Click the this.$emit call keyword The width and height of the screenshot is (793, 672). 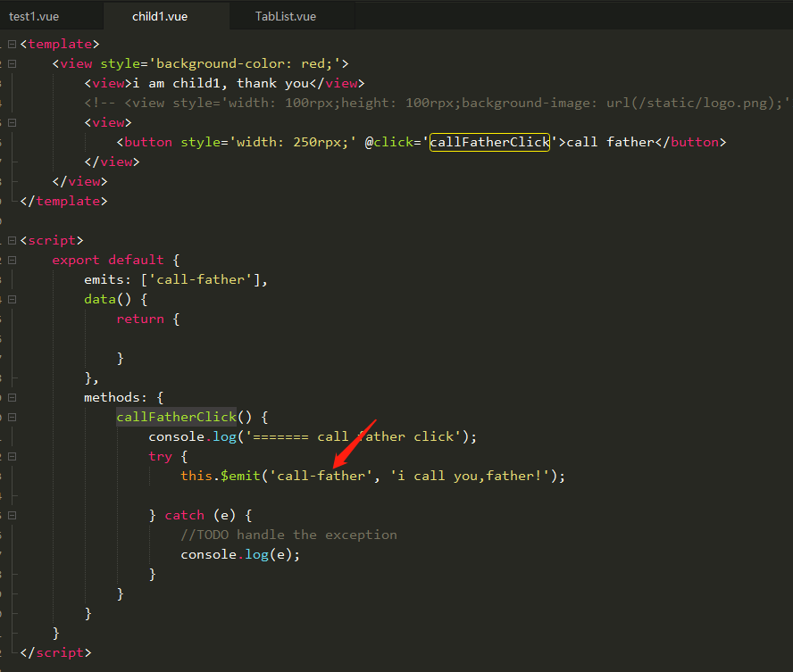(x=221, y=476)
